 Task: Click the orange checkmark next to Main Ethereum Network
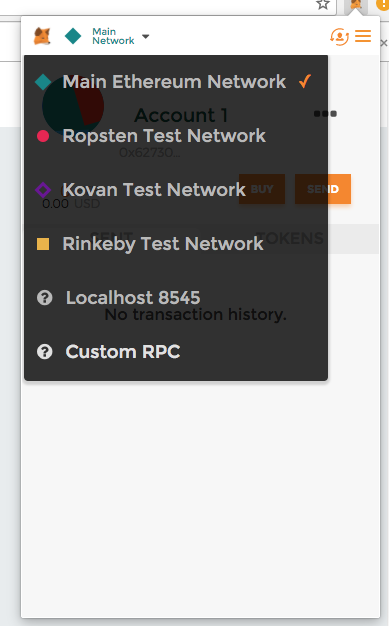(x=305, y=81)
